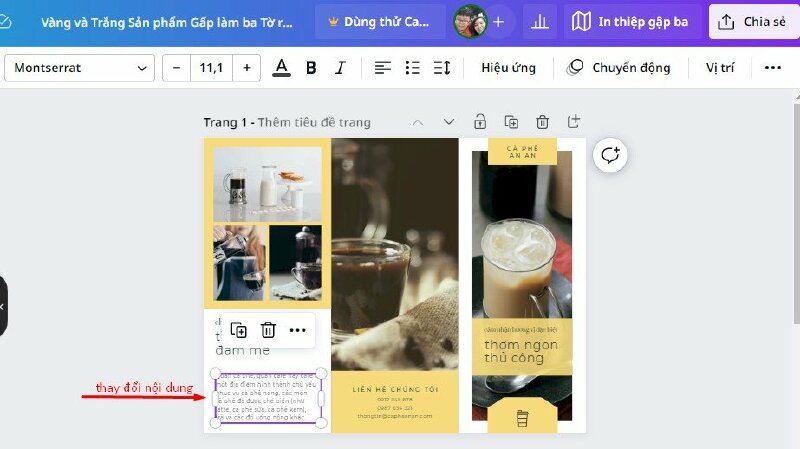Lock the page with padlock icon
800x449 pixels.
pyautogui.click(x=480, y=122)
